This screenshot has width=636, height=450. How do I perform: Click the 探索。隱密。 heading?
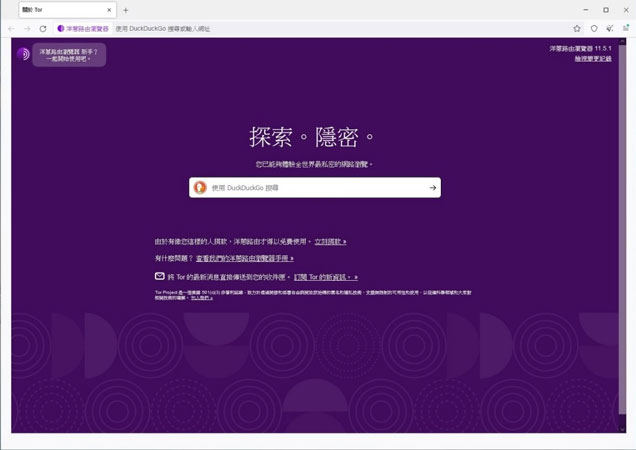[x=312, y=137]
